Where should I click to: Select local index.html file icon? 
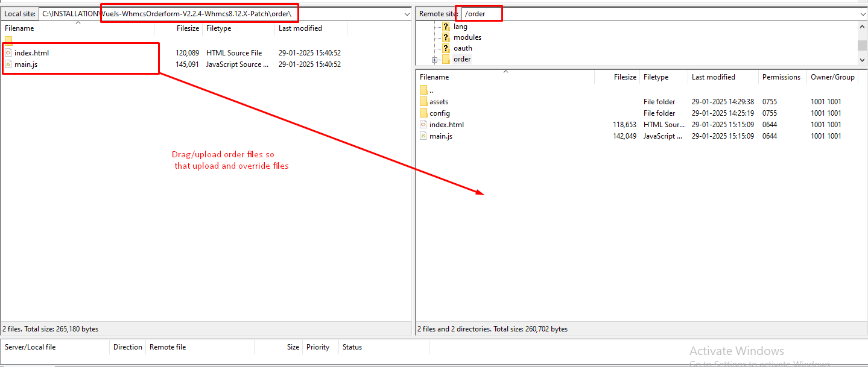8,53
